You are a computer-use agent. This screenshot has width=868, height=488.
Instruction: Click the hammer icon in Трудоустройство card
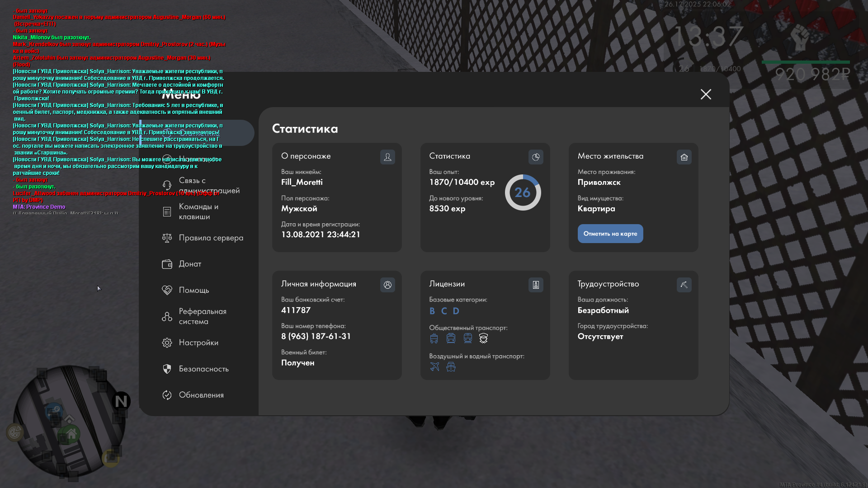coord(684,285)
